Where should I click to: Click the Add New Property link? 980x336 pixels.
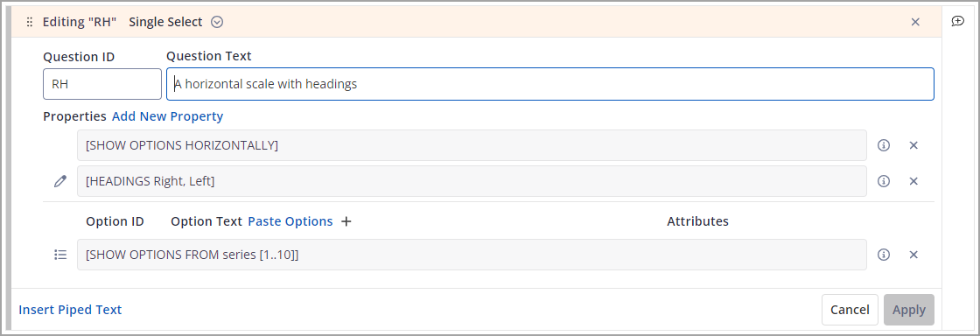167,116
